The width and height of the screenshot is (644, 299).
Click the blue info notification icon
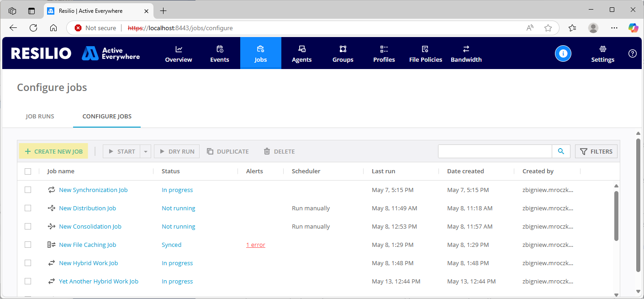(x=563, y=53)
